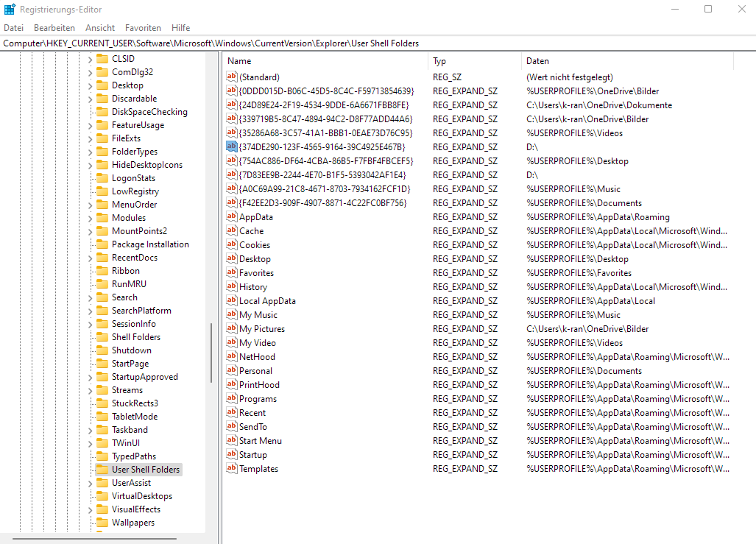
Task: Select the StuckRects3 key
Action: (x=135, y=403)
